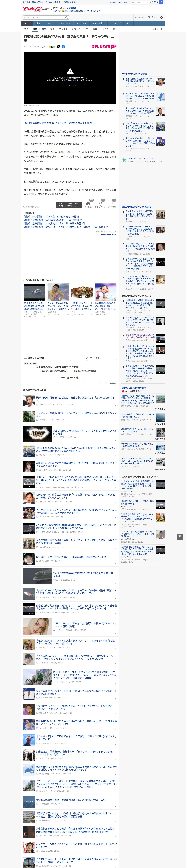
Task: Open the first access ranking article 枝野幸男氏
Action: (x=140, y=81)
